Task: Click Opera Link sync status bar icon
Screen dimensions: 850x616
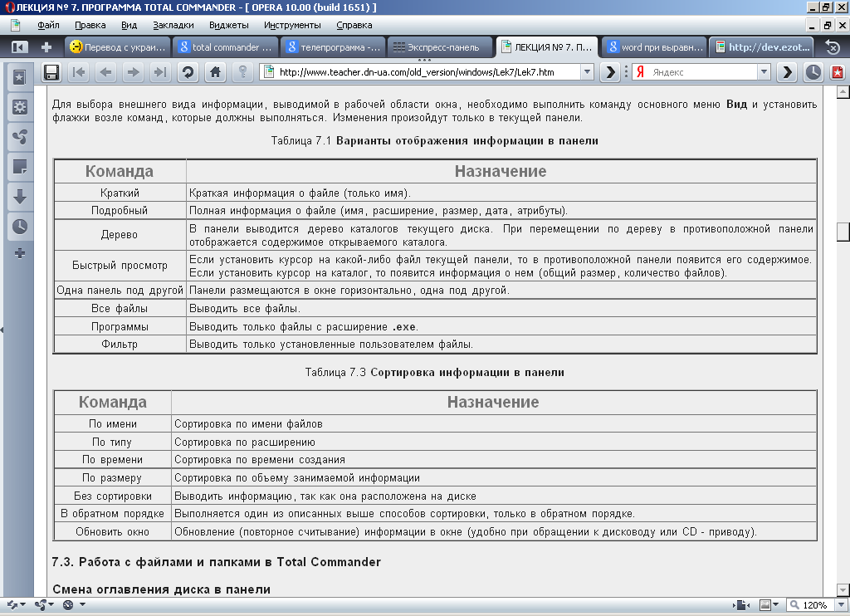Action: click(x=12, y=604)
